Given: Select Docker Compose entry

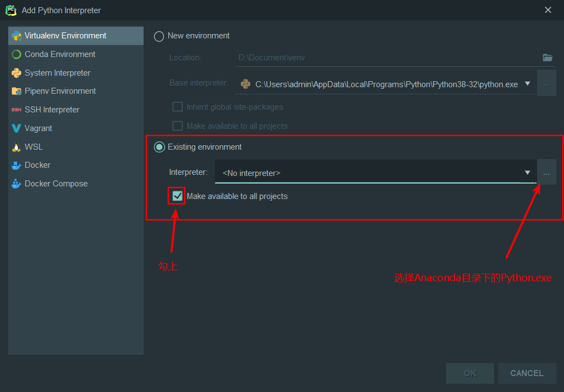Looking at the screenshot, I should 76,184.
